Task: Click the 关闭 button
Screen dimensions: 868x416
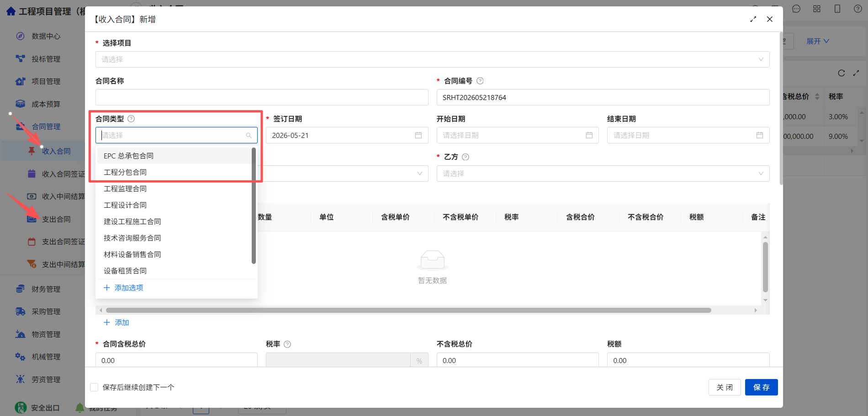Action: [725, 387]
